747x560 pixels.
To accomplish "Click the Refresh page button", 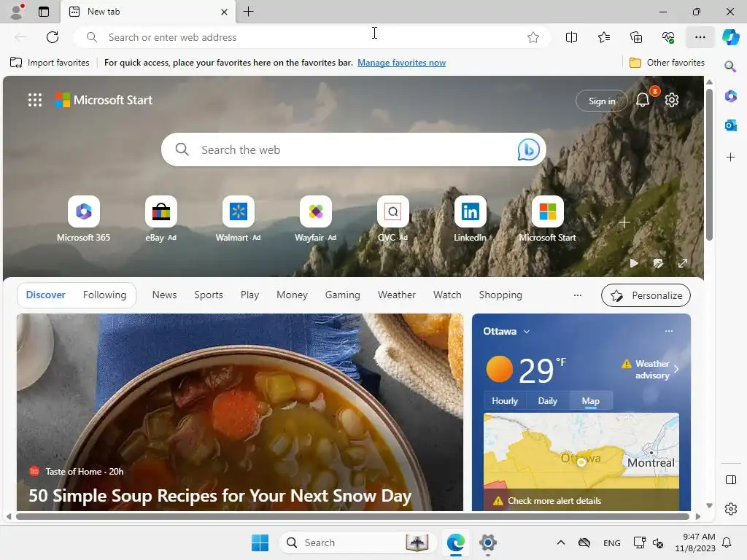I will [x=53, y=37].
